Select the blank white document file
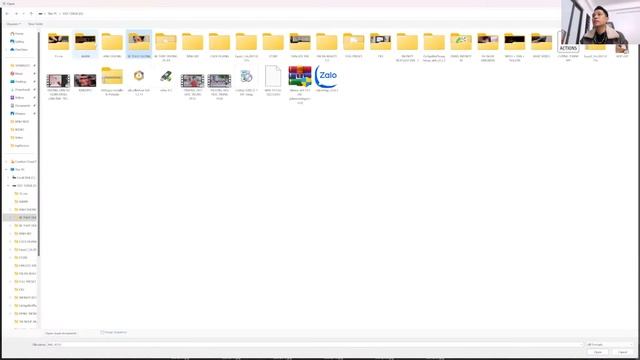The width and height of the screenshot is (640, 360). coord(273,81)
